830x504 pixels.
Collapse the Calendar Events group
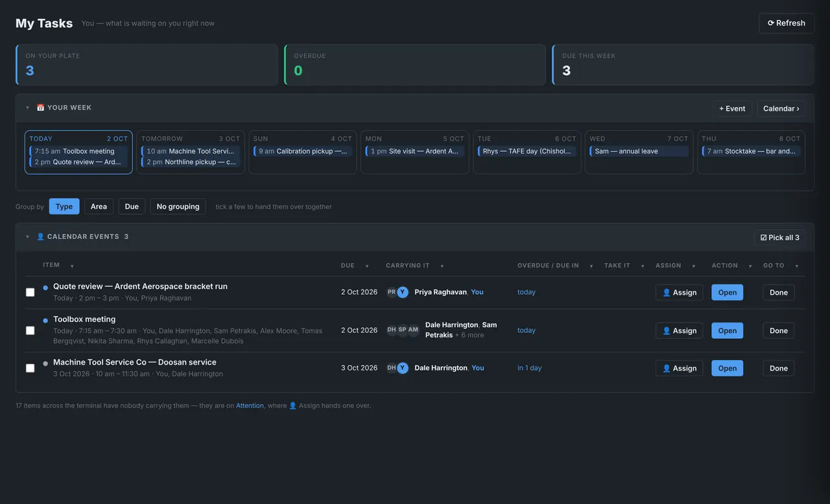(27, 236)
